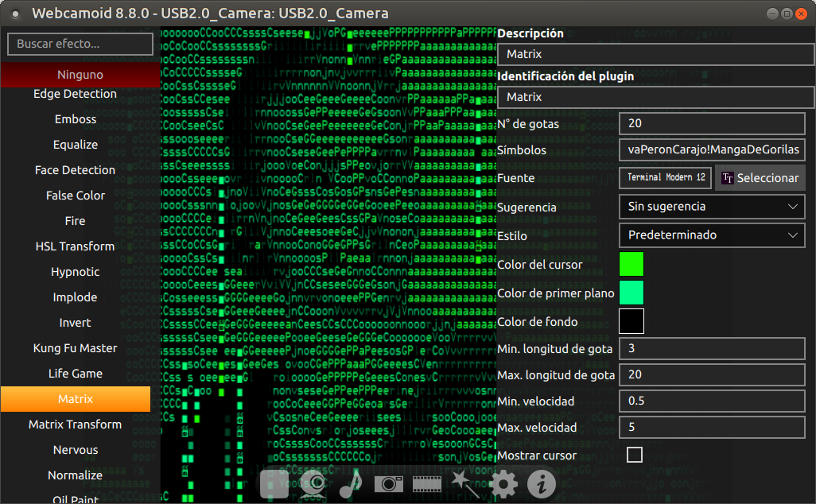Toggle the Mostrar cursor checkbox
The width and height of the screenshot is (816, 504).
pos(635,455)
